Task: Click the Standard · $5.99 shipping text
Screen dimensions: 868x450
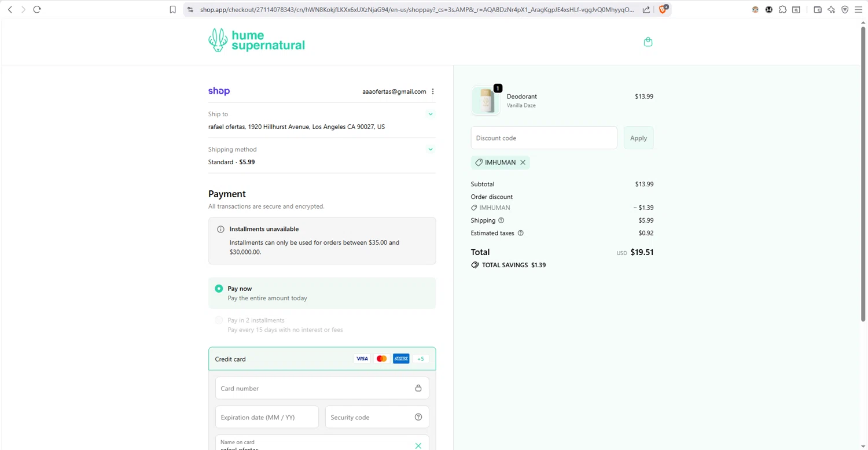Action: pyautogui.click(x=231, y=162)
